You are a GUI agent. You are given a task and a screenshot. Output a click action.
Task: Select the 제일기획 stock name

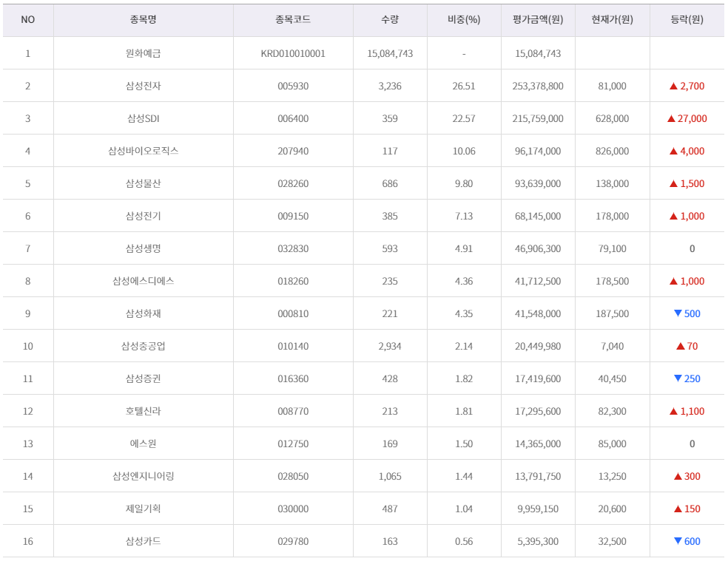(143, 509)
